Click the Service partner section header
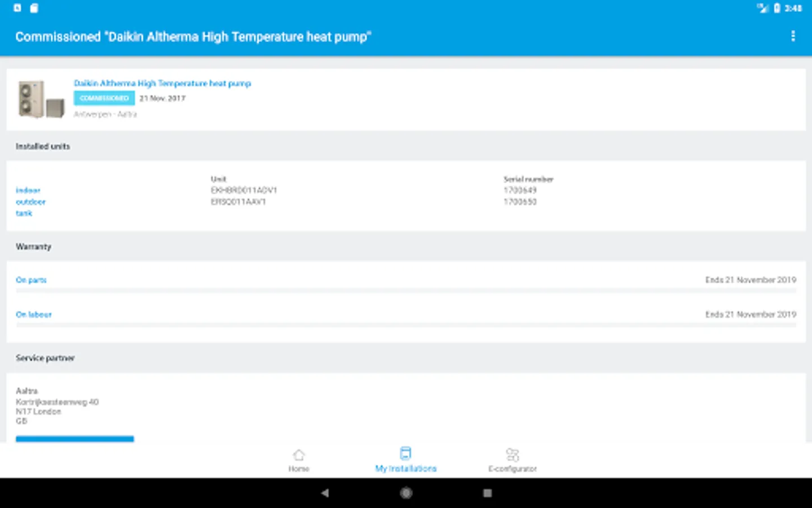This screenshot has width=812, height=508. [x=45, y=358]
